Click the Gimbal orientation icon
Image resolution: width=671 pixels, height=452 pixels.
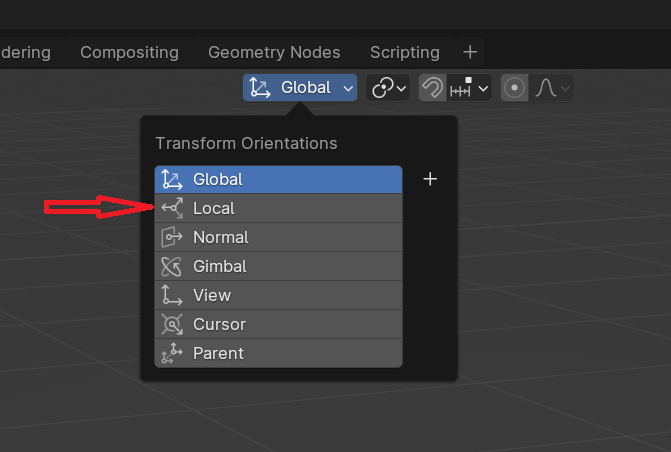[x=172, y=266]
